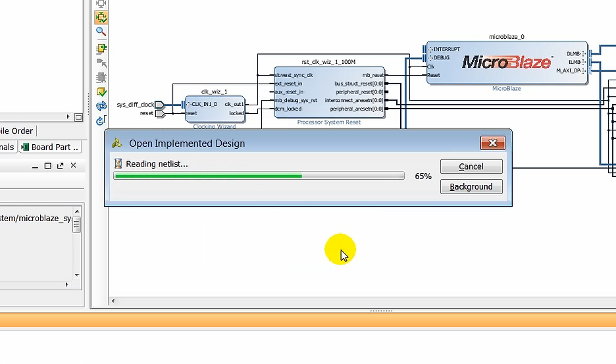Expand CLK_IN1_D interface on clk_wiz_1 block
The image size is (616, 364).
[188, 104]
